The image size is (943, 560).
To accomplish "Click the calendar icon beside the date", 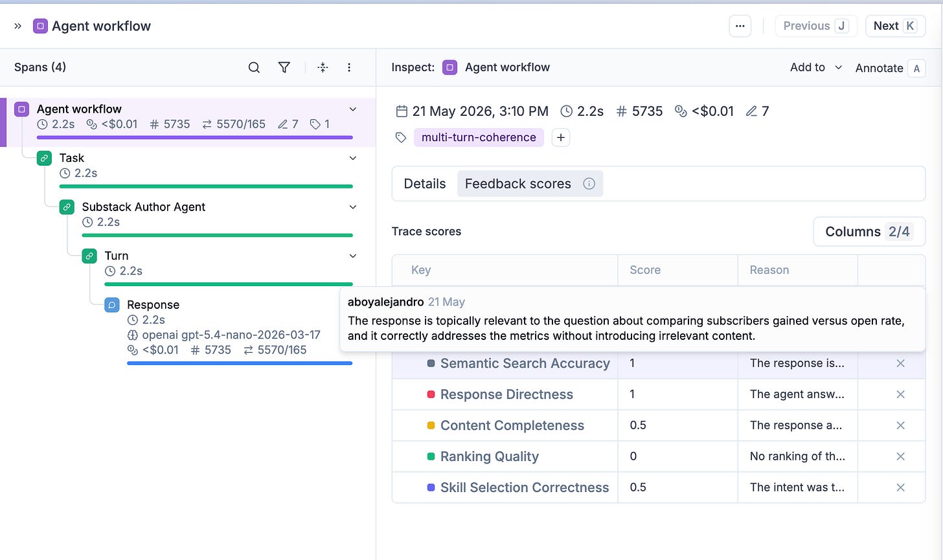I will click(402, 111).
